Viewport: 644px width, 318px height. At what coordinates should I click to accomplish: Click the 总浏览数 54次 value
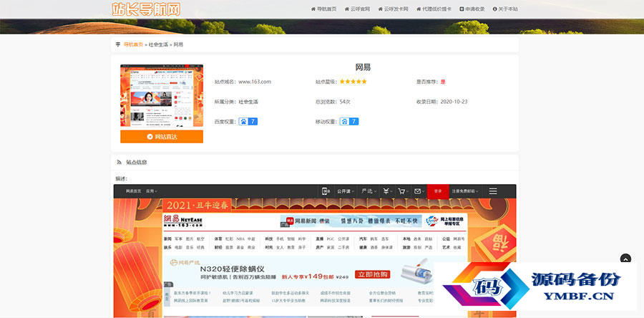coord(345,102)
